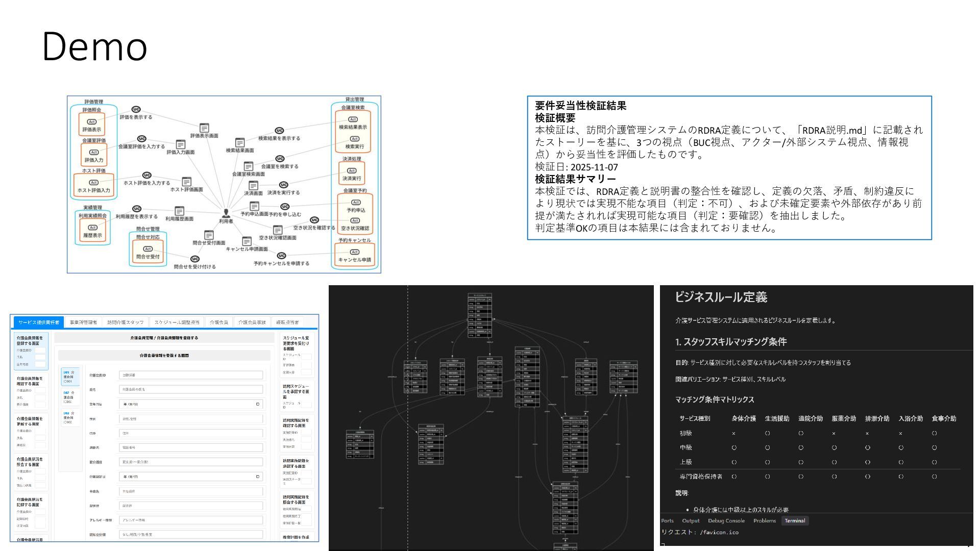Viewport: 980px width, 551px height.
Task: Select the Output panel tab
Action: click(x=691, y=521)
